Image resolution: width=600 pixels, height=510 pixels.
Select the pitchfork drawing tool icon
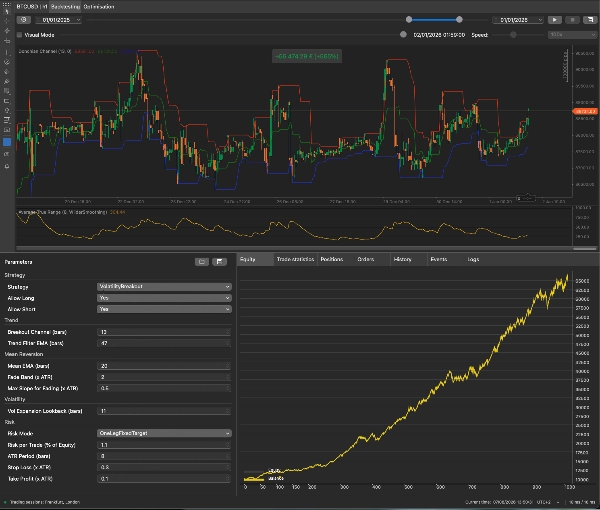(x=7, y=72)
